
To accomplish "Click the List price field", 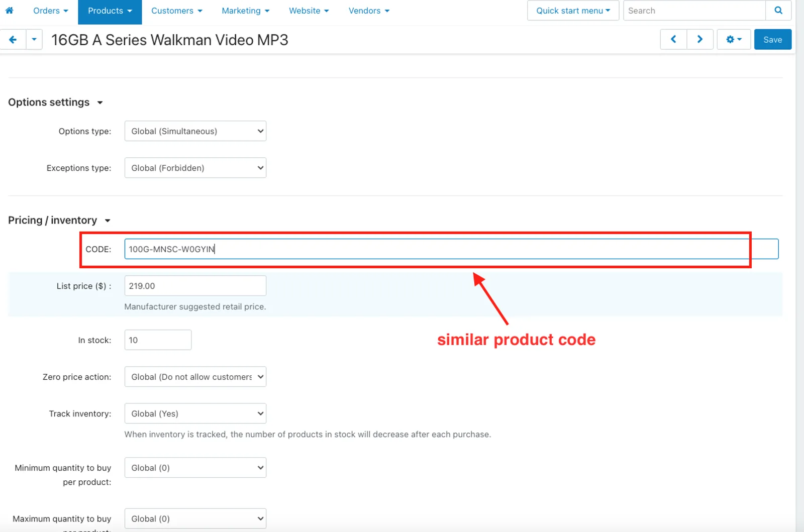I will 195,286.
